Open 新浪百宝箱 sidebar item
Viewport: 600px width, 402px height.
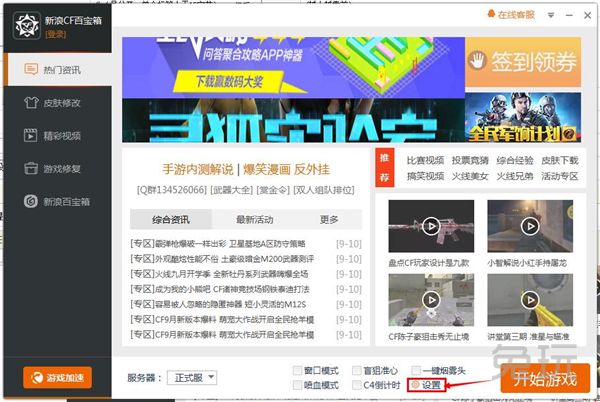click(56, 201)
